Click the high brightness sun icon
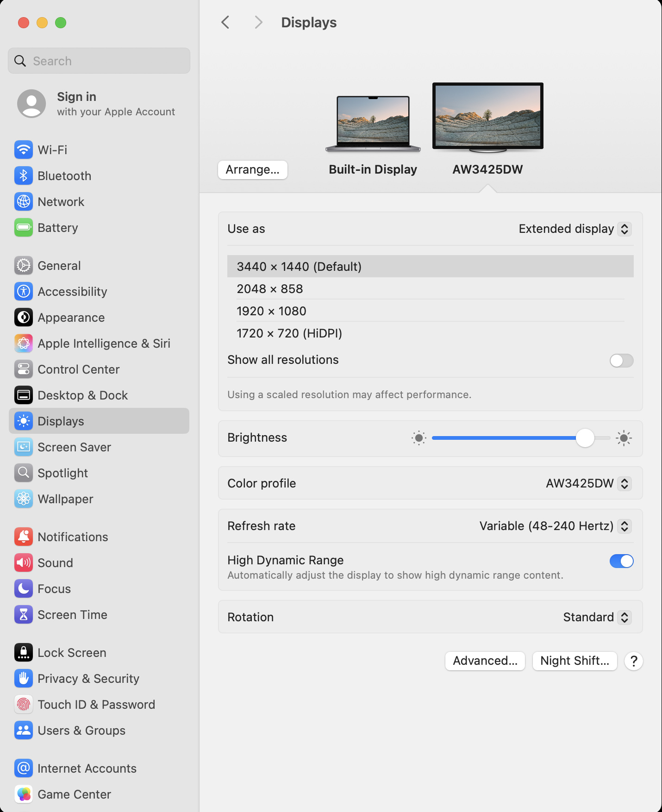Screen dimensions: 662x812 coord(624,437)
